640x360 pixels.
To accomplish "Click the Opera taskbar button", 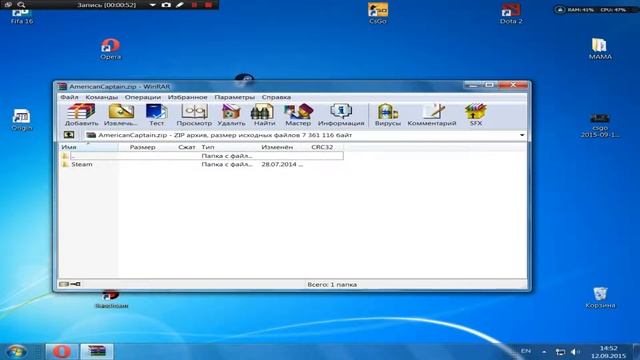I will pos(61,351).
